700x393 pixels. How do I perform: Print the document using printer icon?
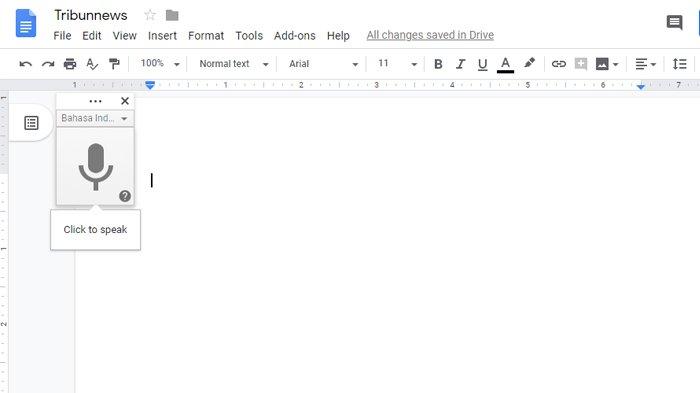pyautogui.click(x=70, y=64)
